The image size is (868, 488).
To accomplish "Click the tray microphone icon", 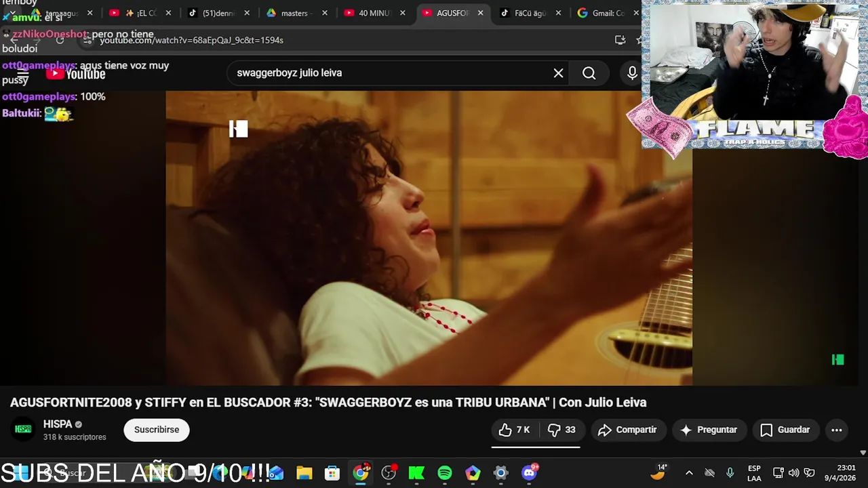I will coord(730,472).
